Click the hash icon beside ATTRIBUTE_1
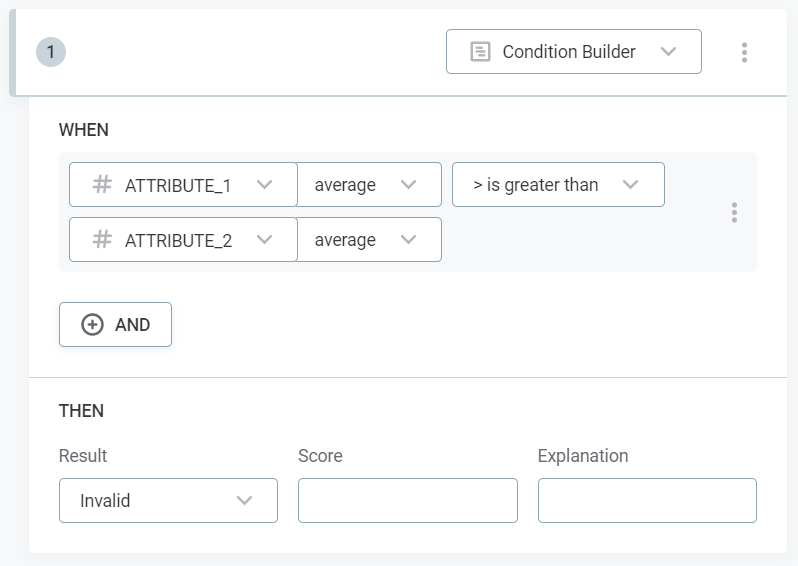This screenshot has height=566, width=798. (101, 185)
